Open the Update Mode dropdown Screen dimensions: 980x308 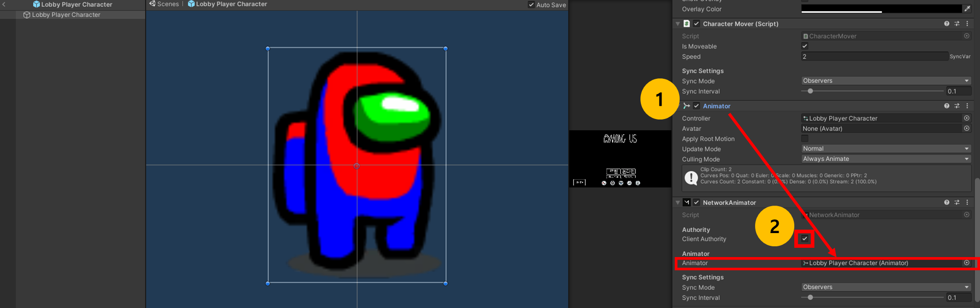[886, 149]
